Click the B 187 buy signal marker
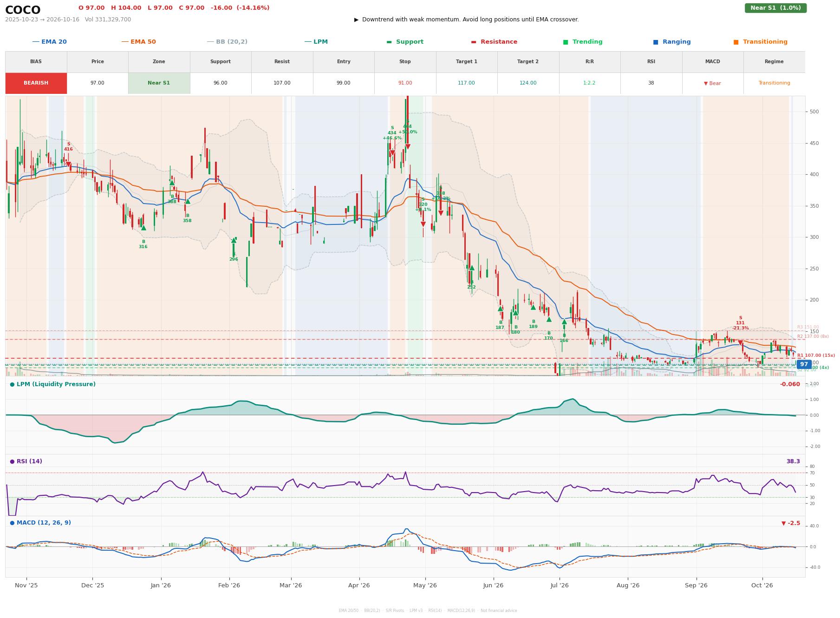This screenshot has width=840, height=618. click(500, 309)
